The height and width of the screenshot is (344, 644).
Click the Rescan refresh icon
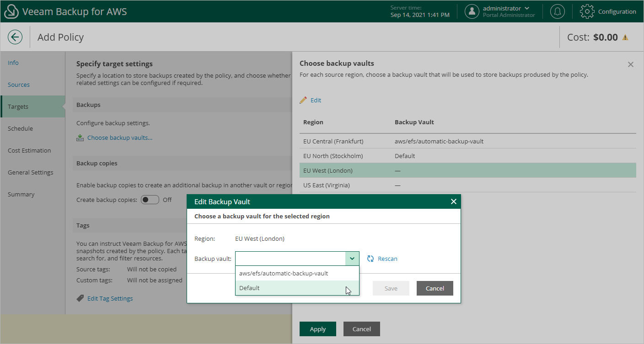coord(370,259)
